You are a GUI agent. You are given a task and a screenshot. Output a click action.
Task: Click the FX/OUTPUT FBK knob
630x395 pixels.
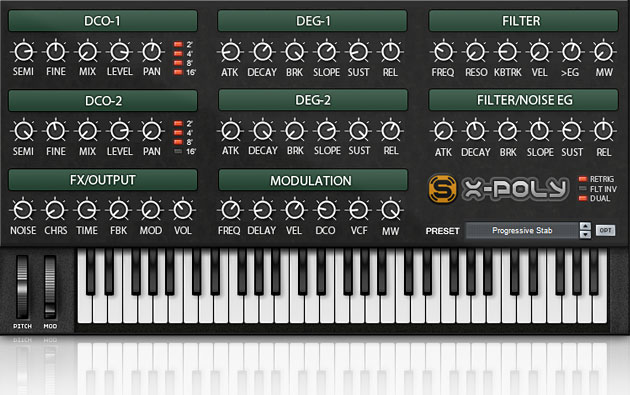pos(119,210)
